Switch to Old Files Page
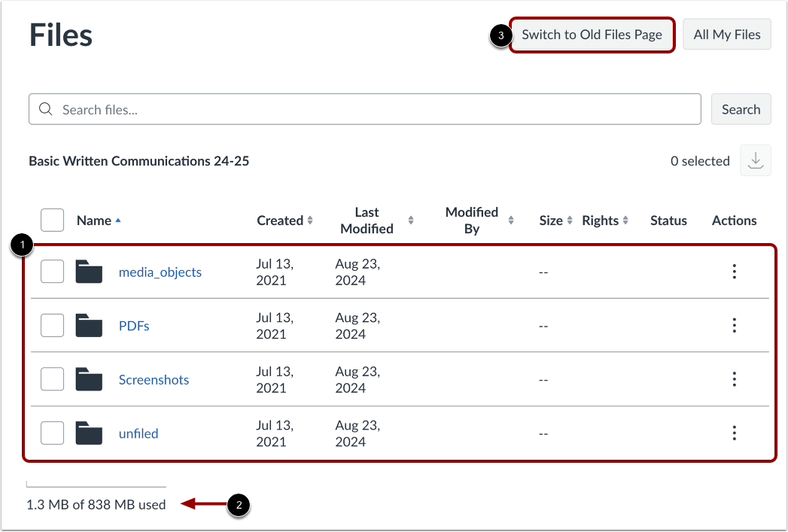This screenshot has height=532, width=788. pyautogui.click(x=592, y=35)
